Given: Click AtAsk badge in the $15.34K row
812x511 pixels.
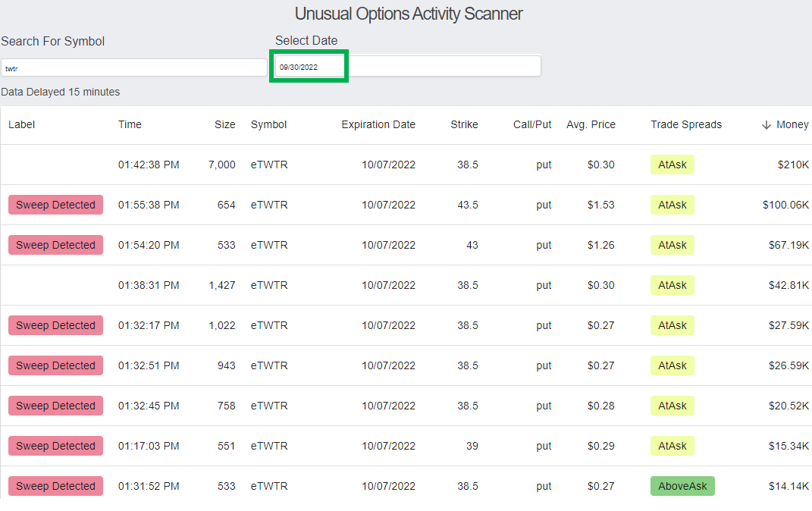Looking at the screenshot, I should pyautogui.click(x=672, y=446).
